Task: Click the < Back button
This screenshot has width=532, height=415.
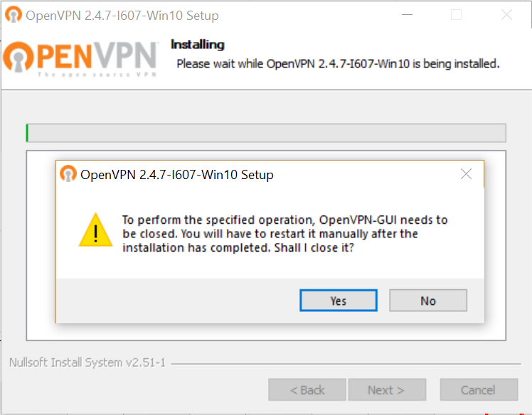Action: tap(307, 389)
